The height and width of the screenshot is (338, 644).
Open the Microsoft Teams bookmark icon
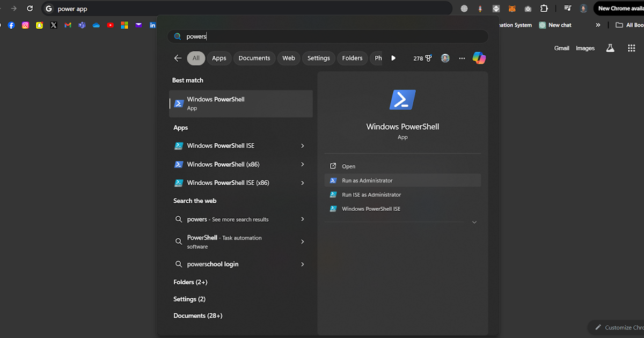(x=82, y=25)
